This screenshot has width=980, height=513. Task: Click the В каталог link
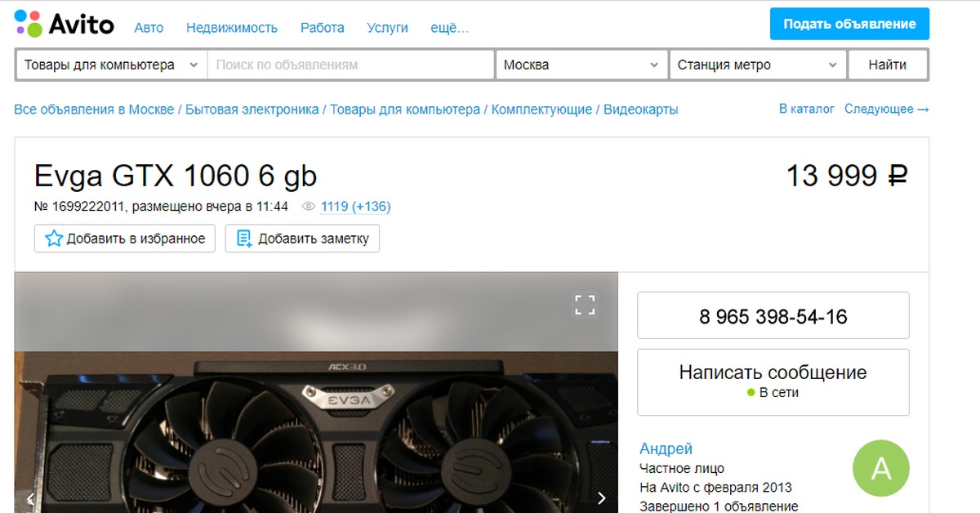point(807,109)
